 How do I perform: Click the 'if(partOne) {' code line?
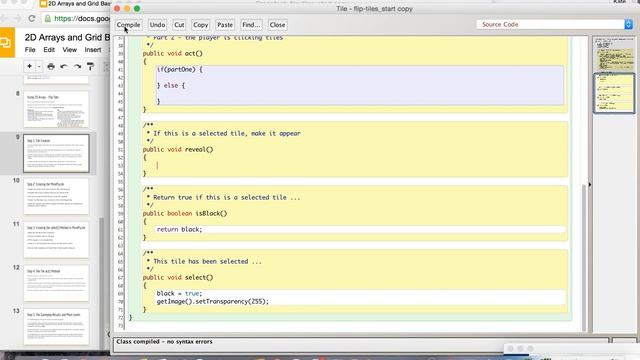(180, 69)
